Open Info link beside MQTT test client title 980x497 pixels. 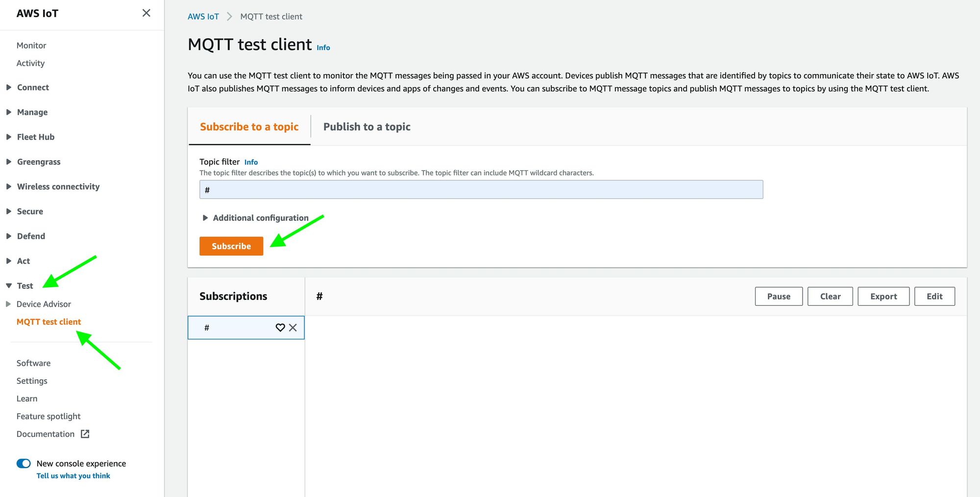323,48
